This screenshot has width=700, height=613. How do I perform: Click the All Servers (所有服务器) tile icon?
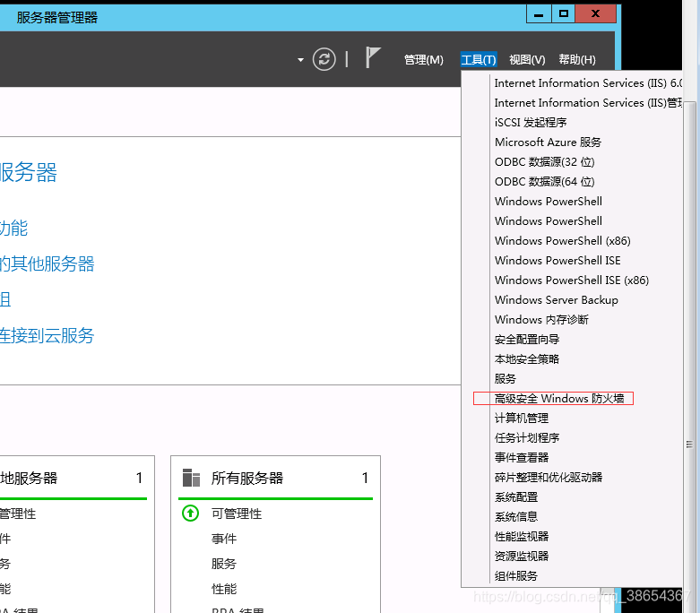(x=191, y=478)
